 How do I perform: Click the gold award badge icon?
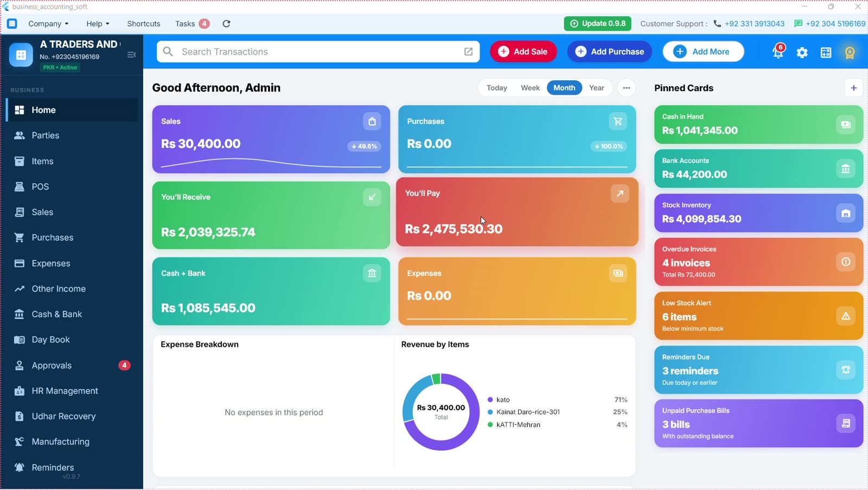850,52
